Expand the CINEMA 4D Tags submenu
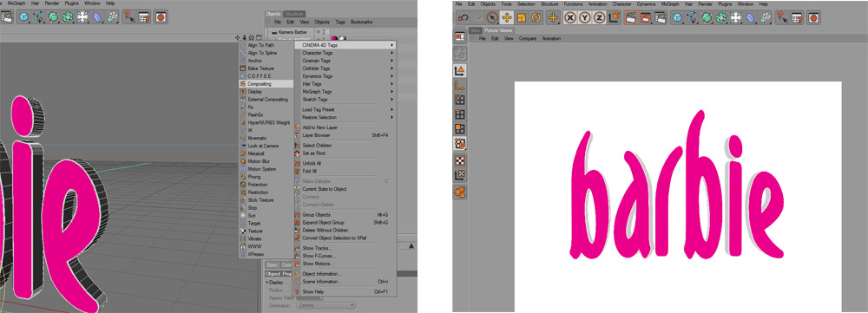 click(345, 45)
